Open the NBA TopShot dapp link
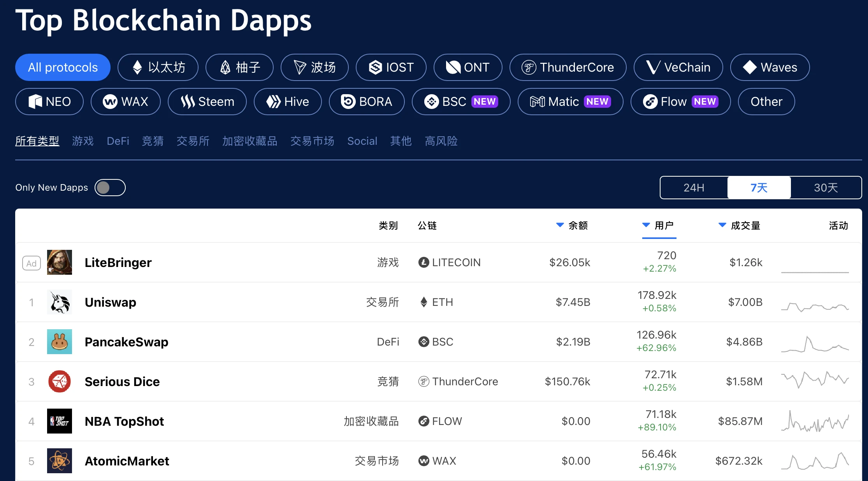This screenshot has width=868, height=481. pyautogui.click(x=124, y=421)
